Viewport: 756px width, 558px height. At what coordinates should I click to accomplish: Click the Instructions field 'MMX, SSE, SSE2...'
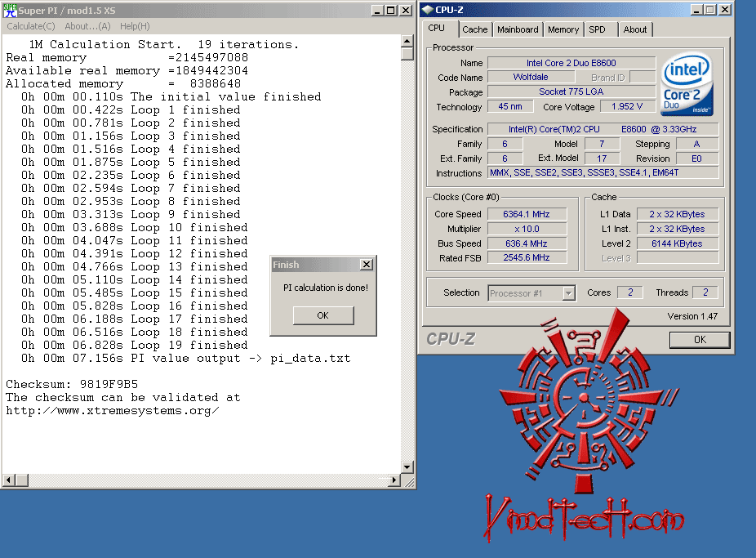(603, 172)
